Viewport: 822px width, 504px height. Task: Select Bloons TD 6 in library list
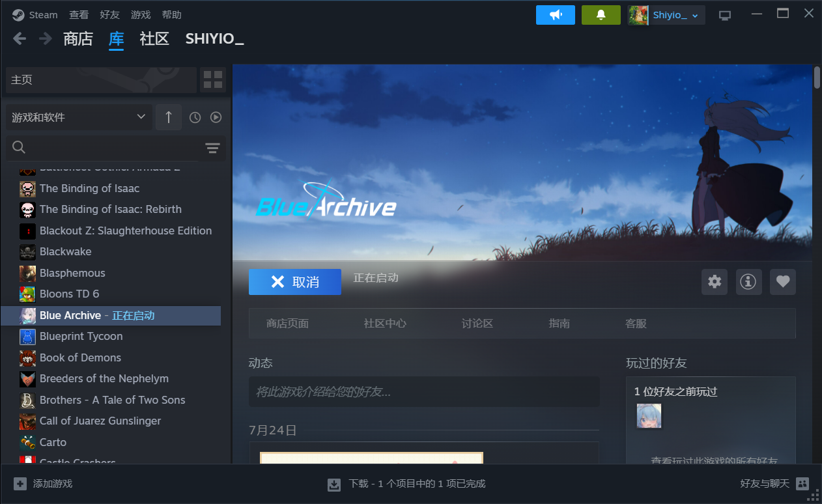(69, 294)
